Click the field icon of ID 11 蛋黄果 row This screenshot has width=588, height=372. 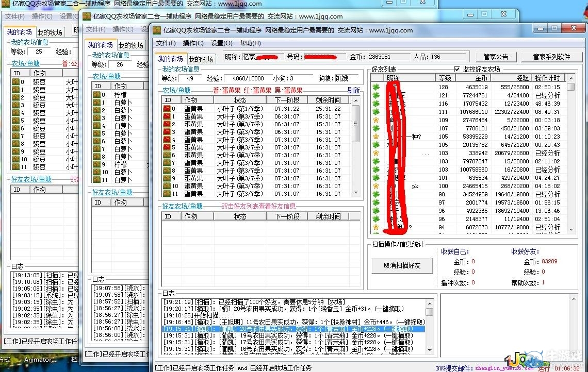point(167,194)
